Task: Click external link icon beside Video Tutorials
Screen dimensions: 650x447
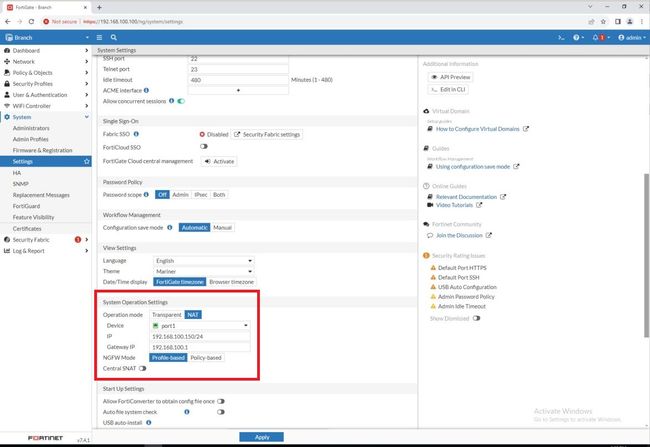Action: tap(479, 205)
